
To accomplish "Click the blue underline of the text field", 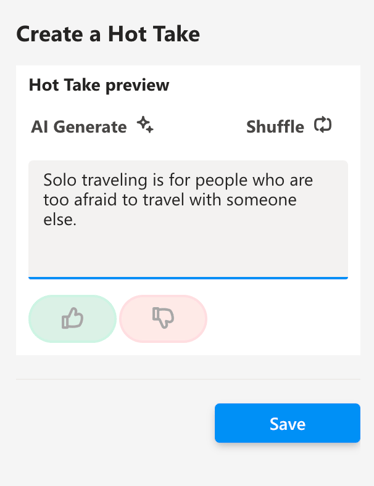I will [188, 278].
